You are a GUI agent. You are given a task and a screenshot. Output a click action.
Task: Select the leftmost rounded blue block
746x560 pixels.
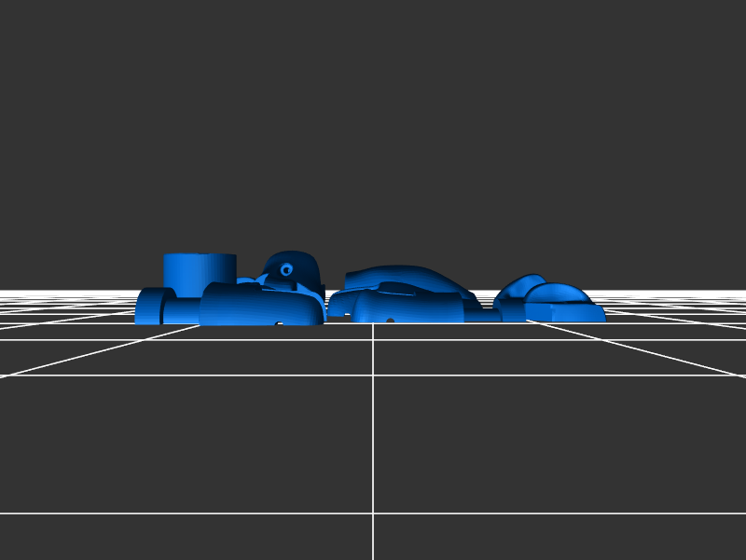(x=149, y=307)
